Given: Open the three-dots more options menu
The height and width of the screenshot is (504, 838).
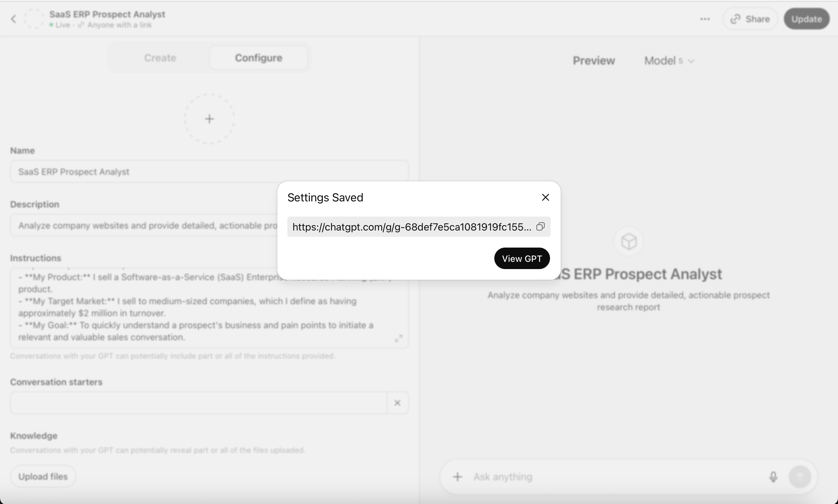Looking at the screenshot, I should pos(705,19).
